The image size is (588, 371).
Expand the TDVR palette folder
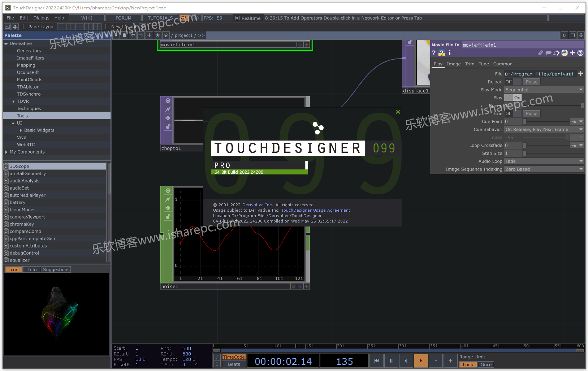click(13, 102)
